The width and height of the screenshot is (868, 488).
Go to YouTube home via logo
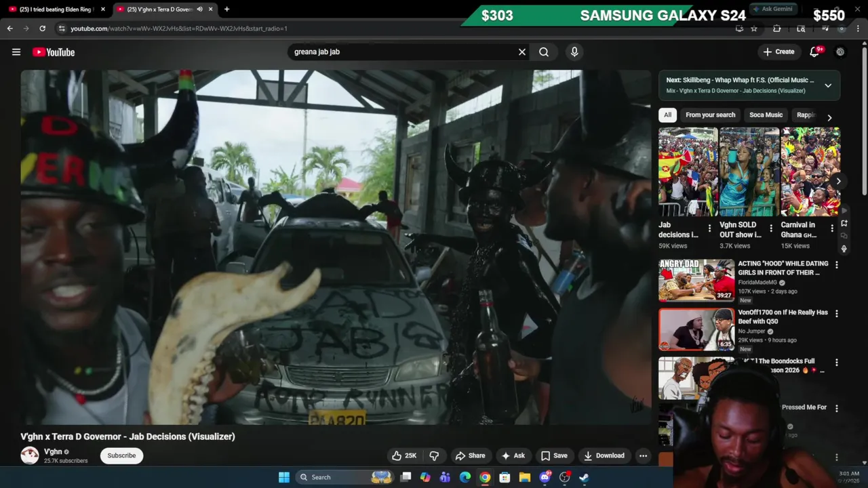(54, 52)
